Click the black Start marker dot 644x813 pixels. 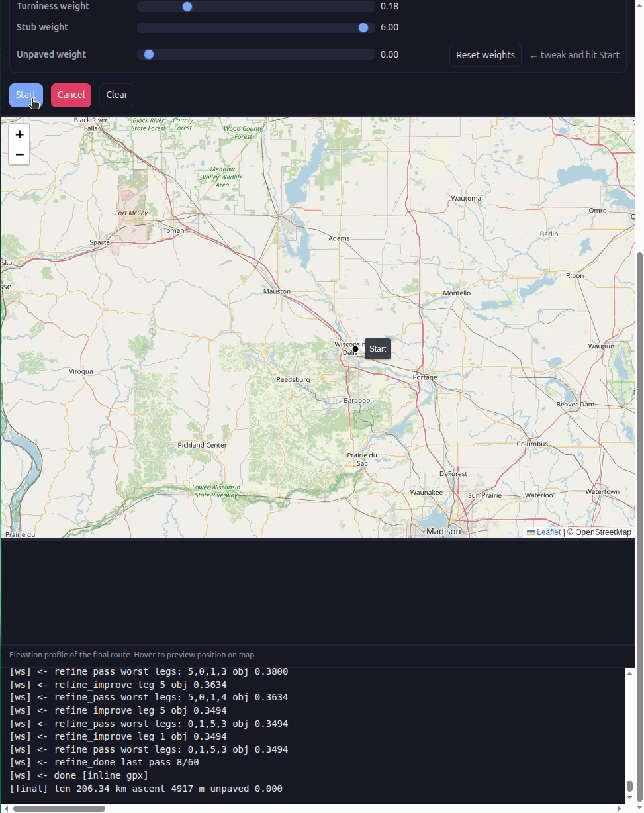pyautogui.click(x=355, y=349)
